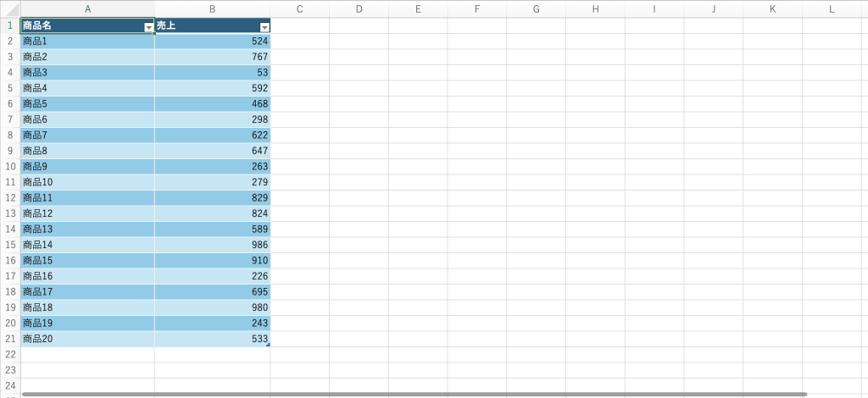This screenshot has width=868, height=398.
Task: Select column F header
Action: (477, 8)
